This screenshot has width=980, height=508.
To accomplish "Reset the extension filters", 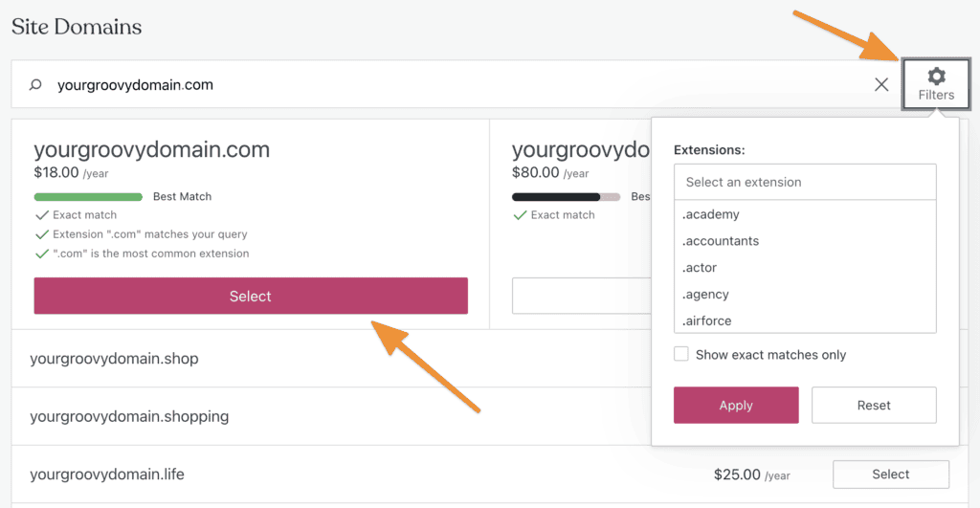I will 874,406.
